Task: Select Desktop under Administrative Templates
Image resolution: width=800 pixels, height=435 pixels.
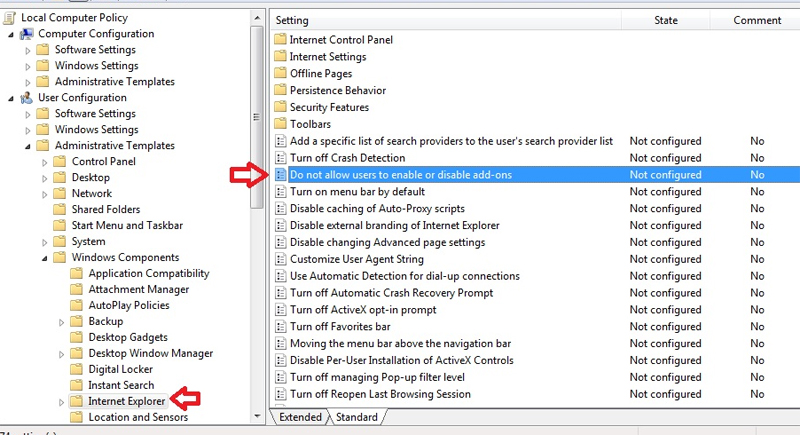Action: 90,177
